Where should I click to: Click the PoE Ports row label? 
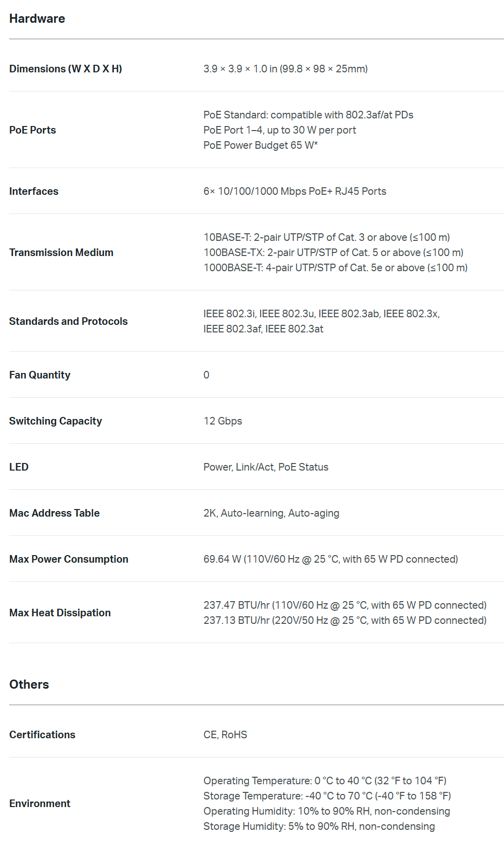point(32,130)
